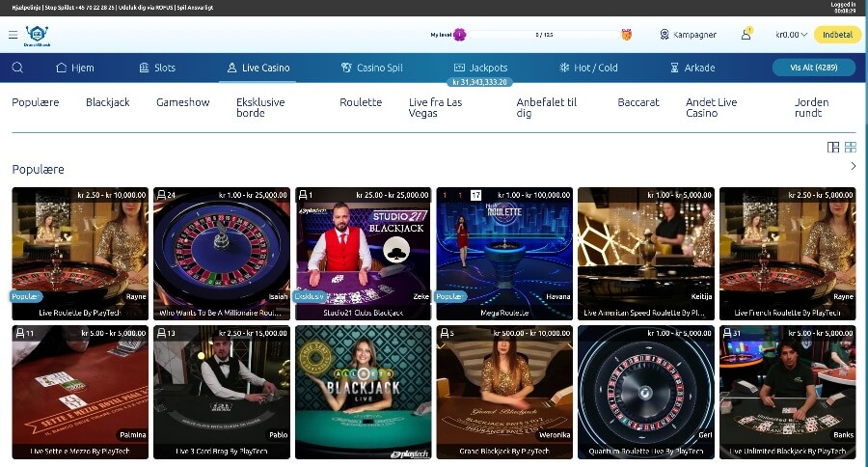The image size is (868, 467).
Task: Open Live Roulette By PlayTech game
Action: 80,254
